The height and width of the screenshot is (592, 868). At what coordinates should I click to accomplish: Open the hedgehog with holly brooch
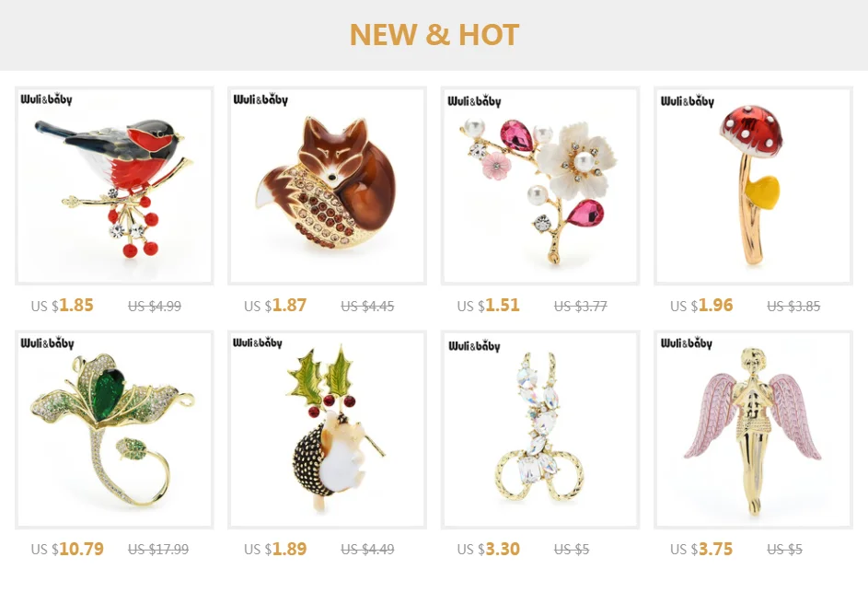(x=327, y=430)
